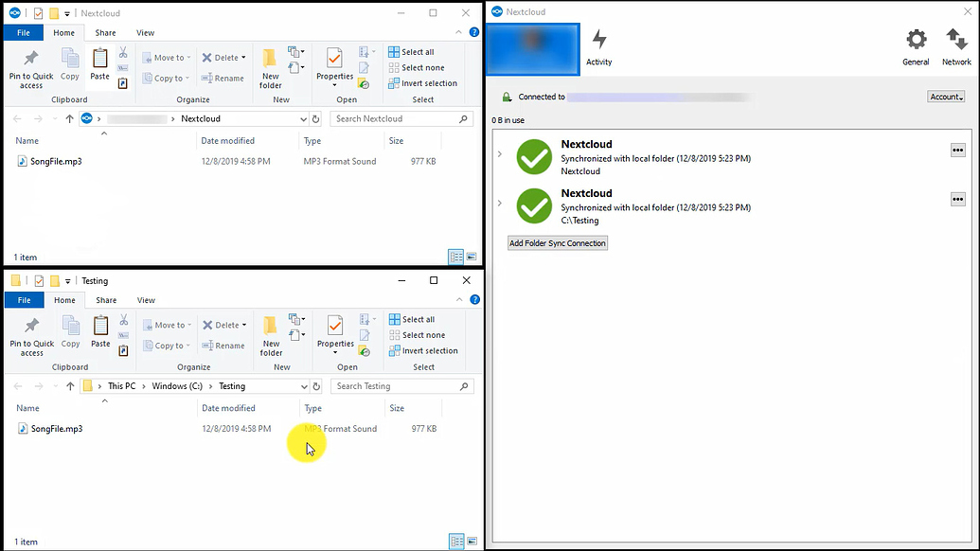This screenshot has width=980, height=551.
Task: Click Paste in the Nextcloud Explorer ribbon
Action: (x=99, y=65)
